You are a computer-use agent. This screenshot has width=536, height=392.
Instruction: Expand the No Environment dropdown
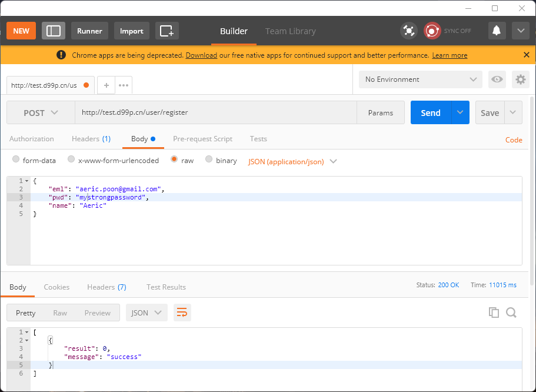421,79
